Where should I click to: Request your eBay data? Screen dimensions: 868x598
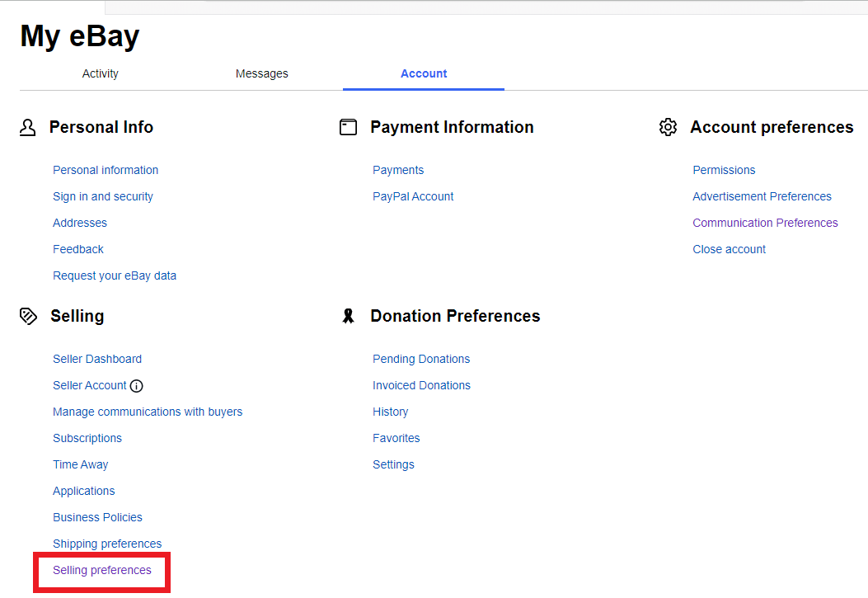[115, 275]
